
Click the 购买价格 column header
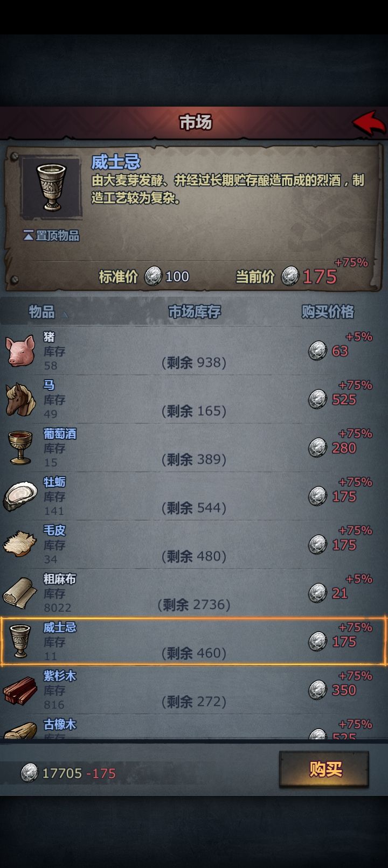tap(328, 312)
